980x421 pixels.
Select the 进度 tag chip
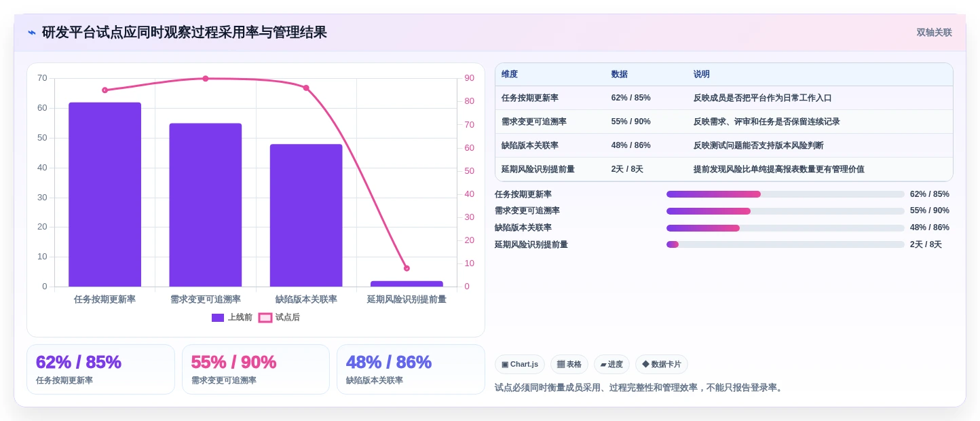[x=611, y=365]
